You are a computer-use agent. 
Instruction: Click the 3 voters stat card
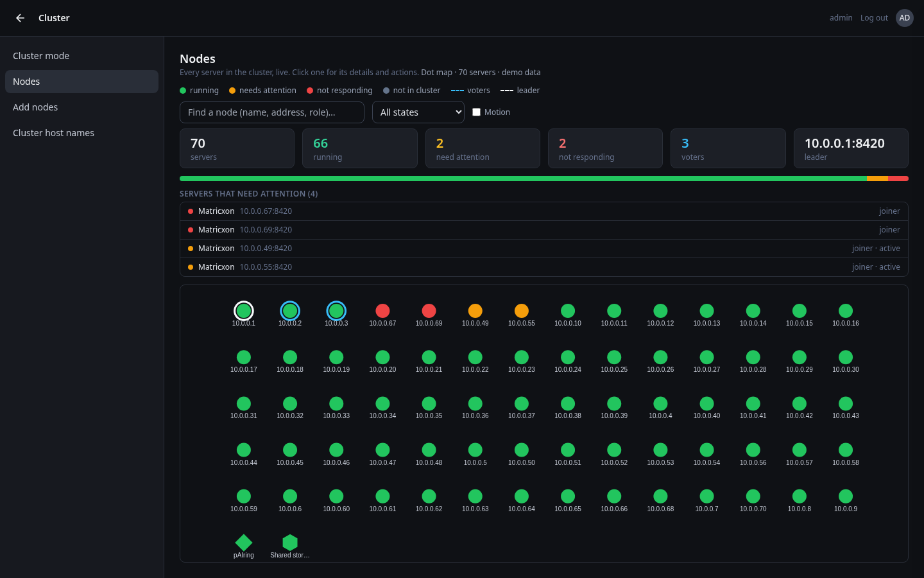[x=728, y=148]
